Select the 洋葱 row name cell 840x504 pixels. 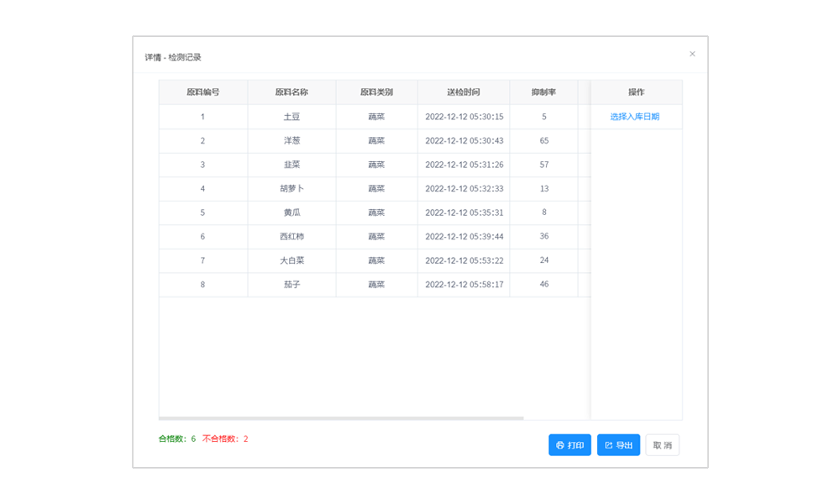pyautogui.click(x=291, y=141)
